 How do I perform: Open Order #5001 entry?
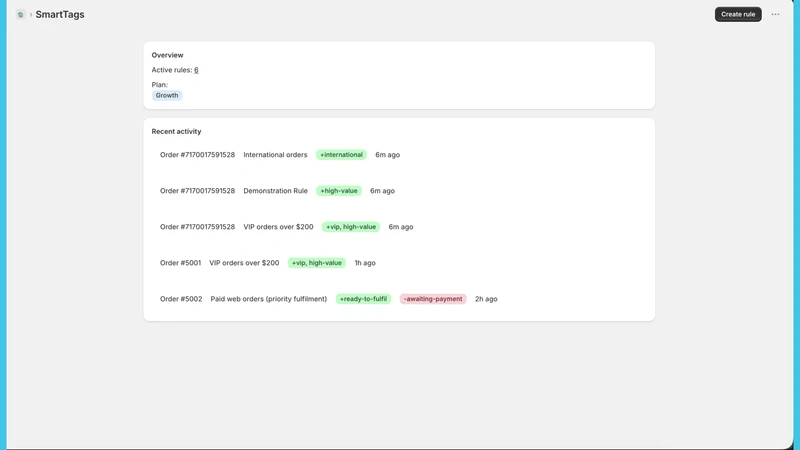[x=181, y=263]
